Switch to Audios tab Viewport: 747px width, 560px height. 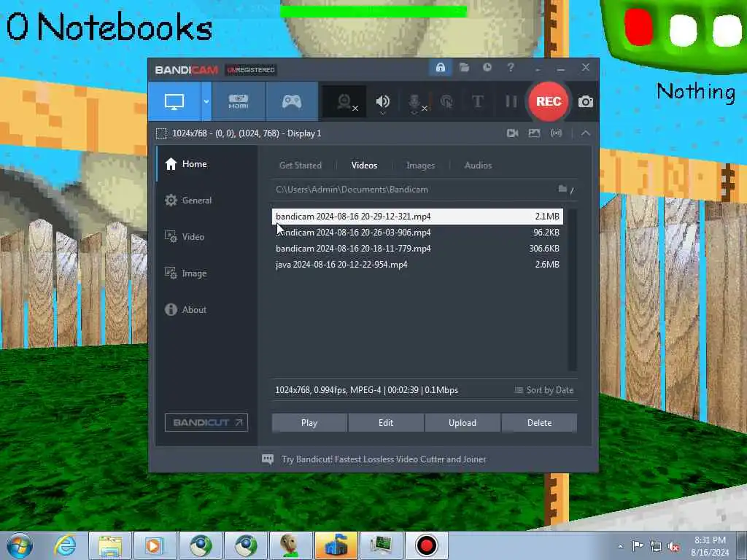coord(478,166)
